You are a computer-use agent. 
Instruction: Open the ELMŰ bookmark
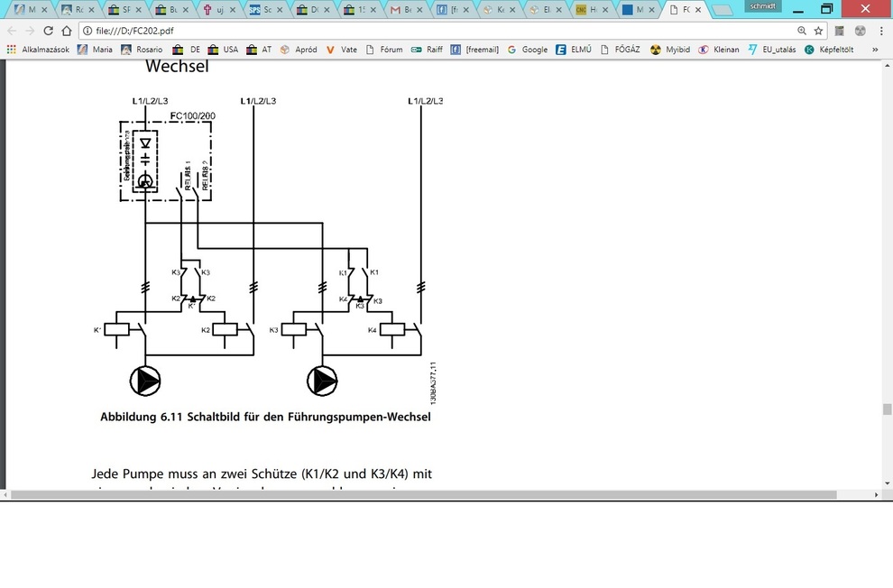(x=574, y=50)
